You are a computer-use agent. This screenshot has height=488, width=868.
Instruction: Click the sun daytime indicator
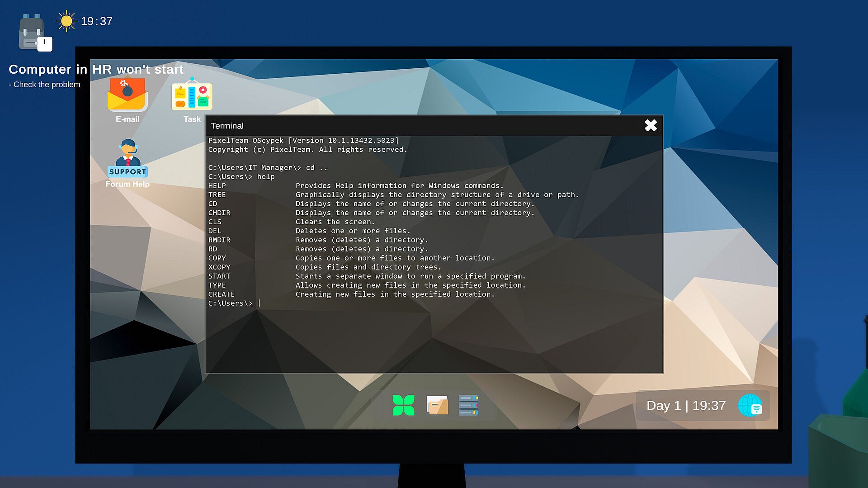[x=66, y=21]
